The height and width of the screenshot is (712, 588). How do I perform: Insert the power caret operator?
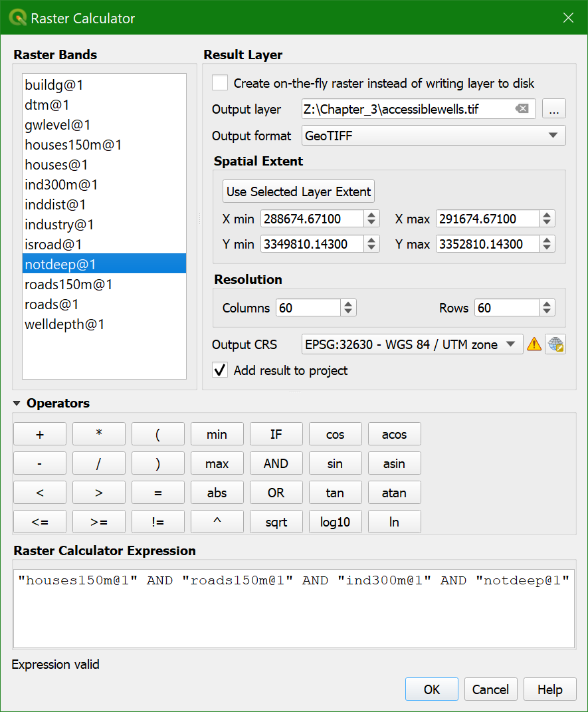[217, 522]
